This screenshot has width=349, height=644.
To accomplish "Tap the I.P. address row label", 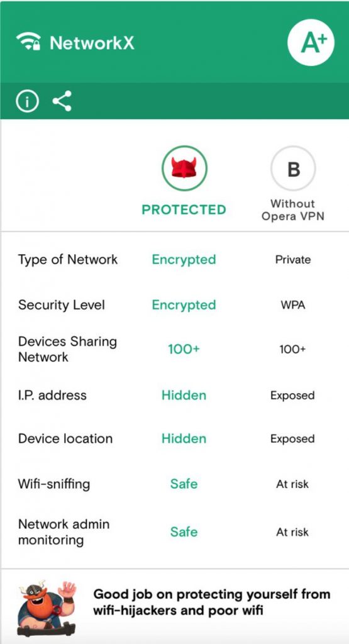I will [x=53, y=395].
